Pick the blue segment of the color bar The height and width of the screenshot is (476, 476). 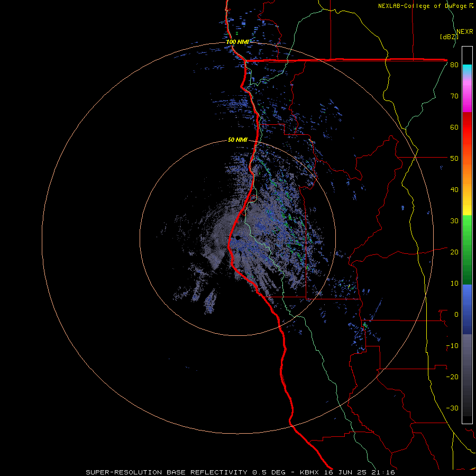point(467,309)
